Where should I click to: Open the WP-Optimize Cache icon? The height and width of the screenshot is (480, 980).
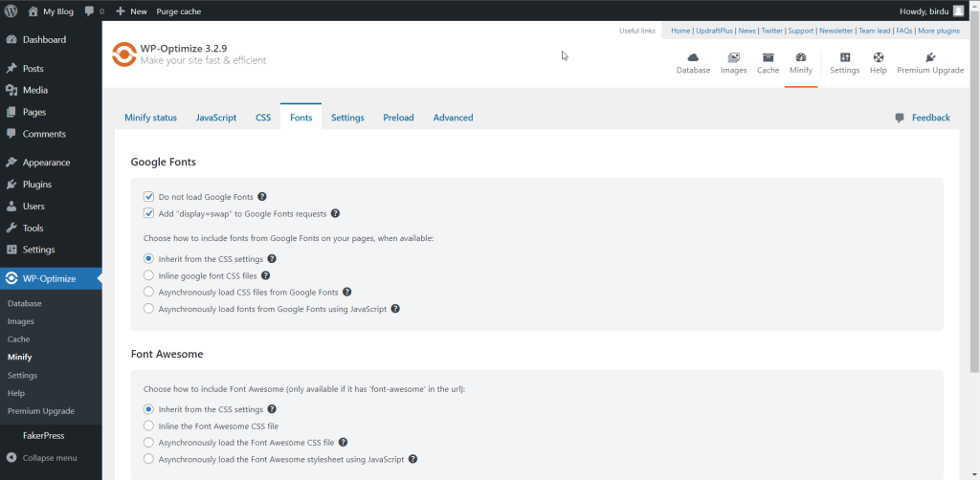(x=768, y=57)
